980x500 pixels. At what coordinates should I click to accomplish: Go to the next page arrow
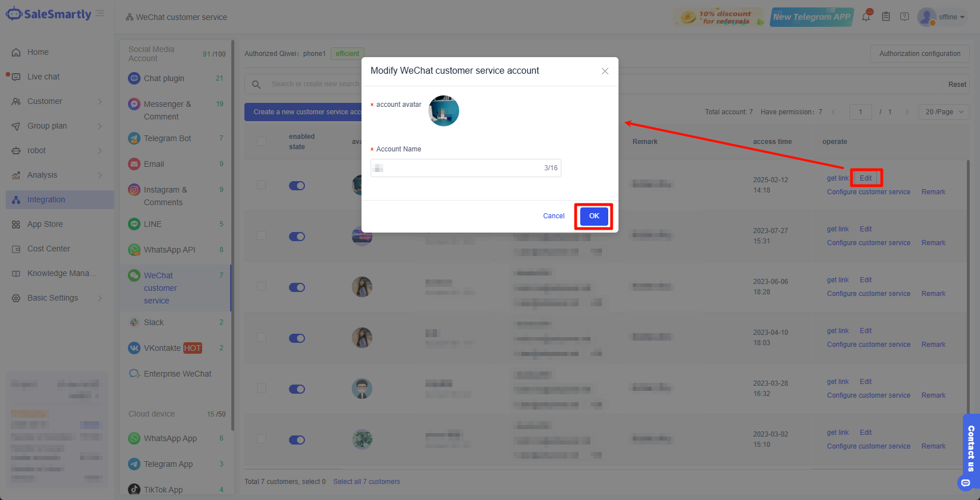click(x=907, y=112)
